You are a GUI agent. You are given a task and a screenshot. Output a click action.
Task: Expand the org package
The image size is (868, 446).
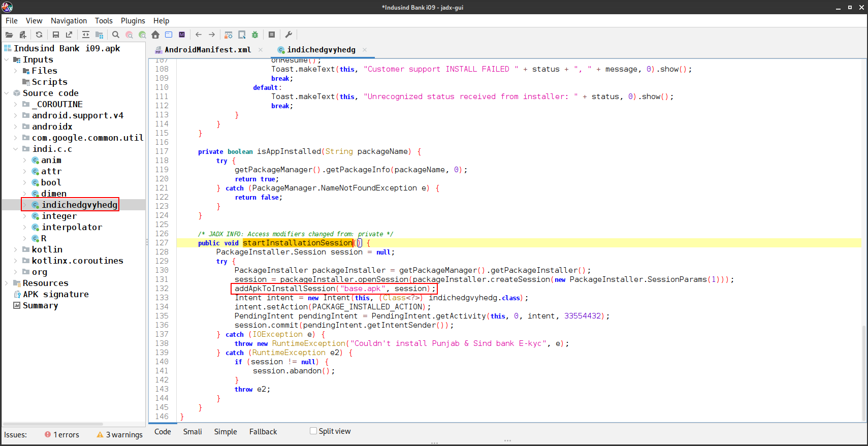(x=16, y=272)
